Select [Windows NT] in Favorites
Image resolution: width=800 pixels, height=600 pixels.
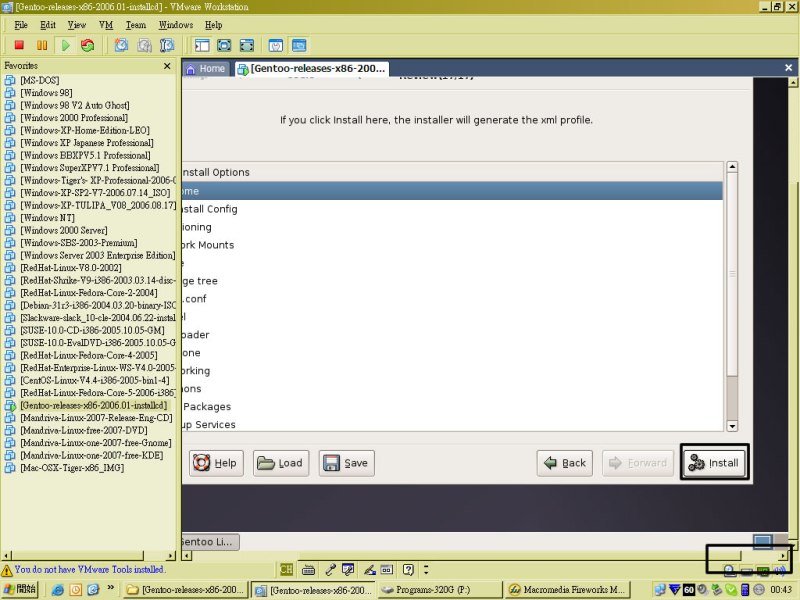[47, 218]
